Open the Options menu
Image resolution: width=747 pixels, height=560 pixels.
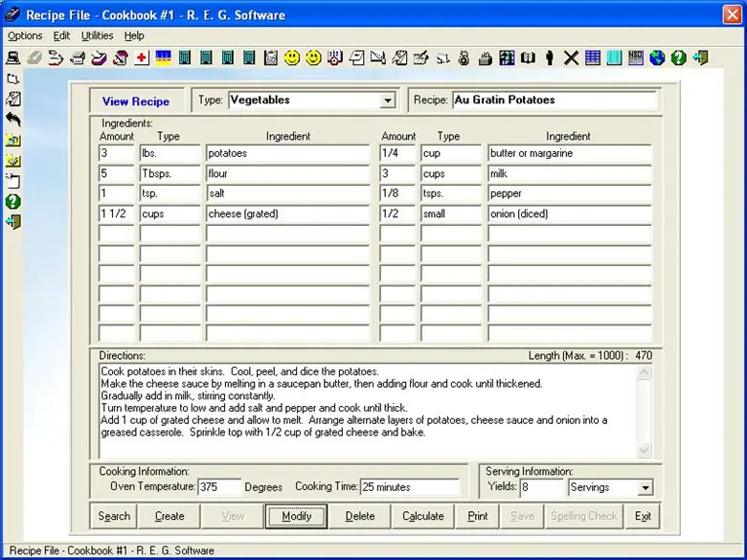[25, 35]
